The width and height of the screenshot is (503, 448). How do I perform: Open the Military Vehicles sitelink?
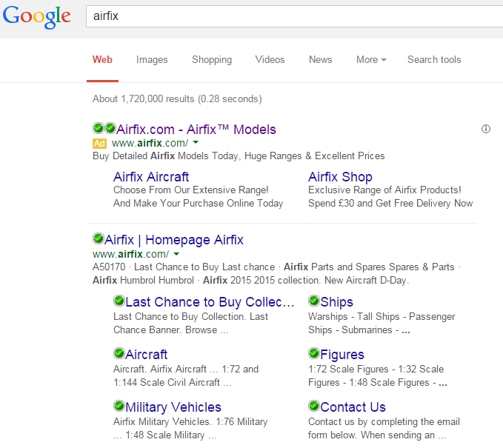[x=173, y=407]
